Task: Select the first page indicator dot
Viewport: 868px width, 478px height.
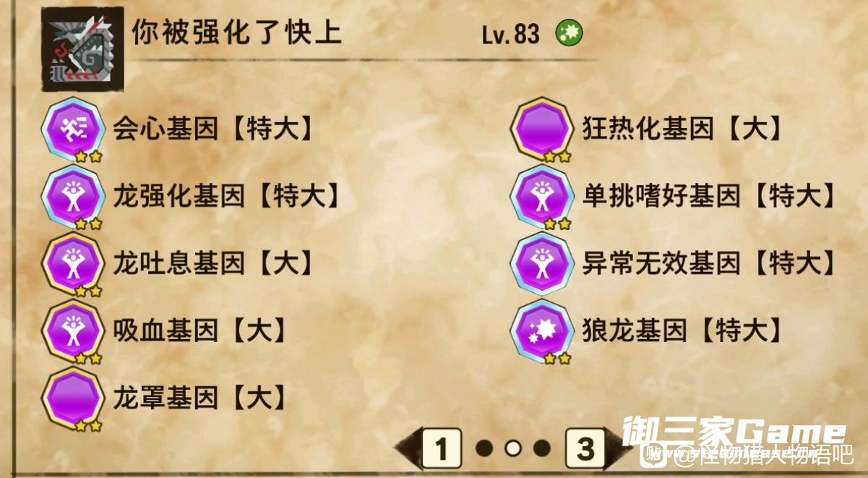Action: click(484, 448)
